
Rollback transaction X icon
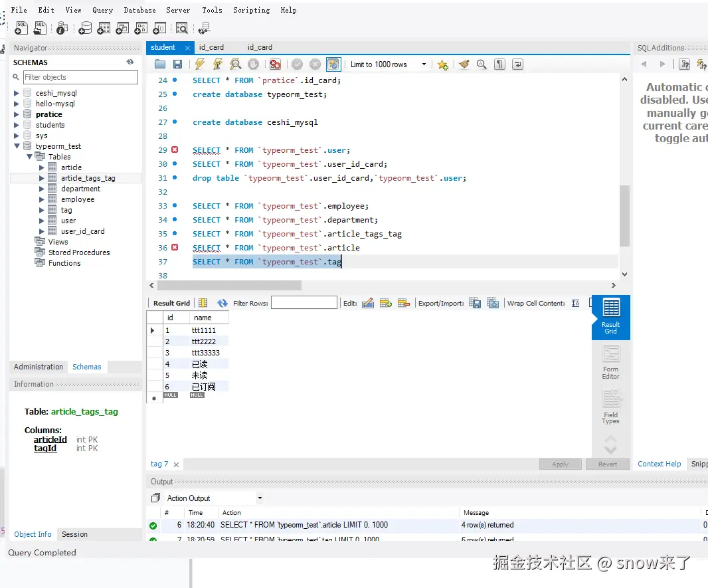coord(315,64)
